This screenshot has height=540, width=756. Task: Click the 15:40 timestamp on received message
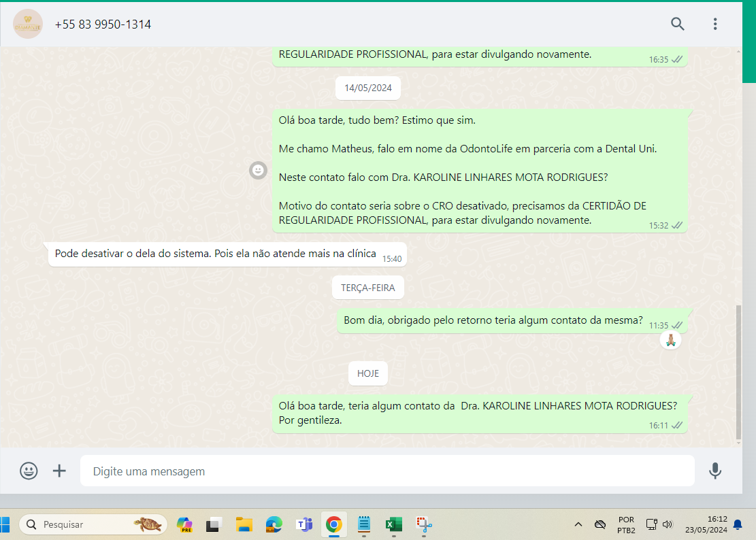click(x=392, y=259)
